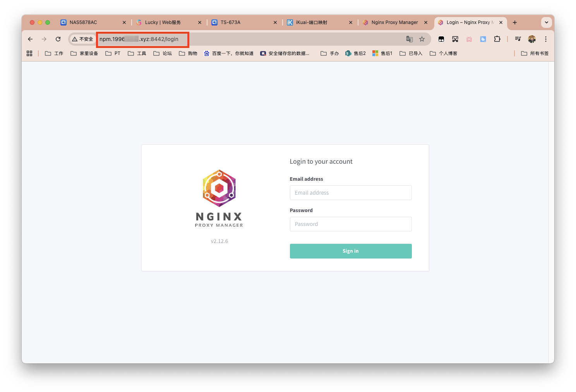Reload the current page

58,39
